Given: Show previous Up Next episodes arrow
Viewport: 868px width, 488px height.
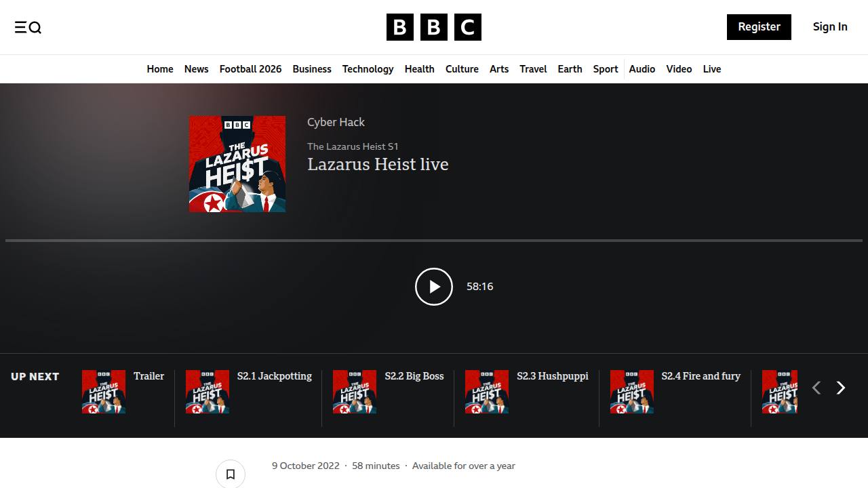Looking at the screenshot, I should (x=816, y=388).
